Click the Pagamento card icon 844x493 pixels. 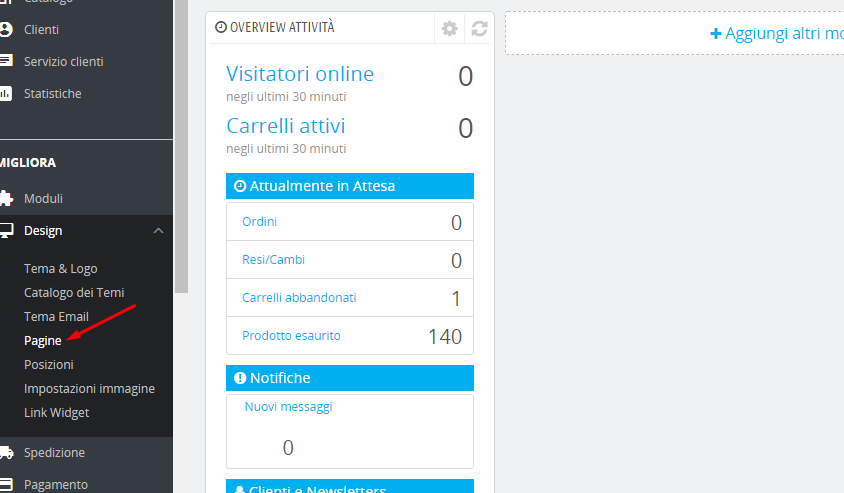(6, 484)
